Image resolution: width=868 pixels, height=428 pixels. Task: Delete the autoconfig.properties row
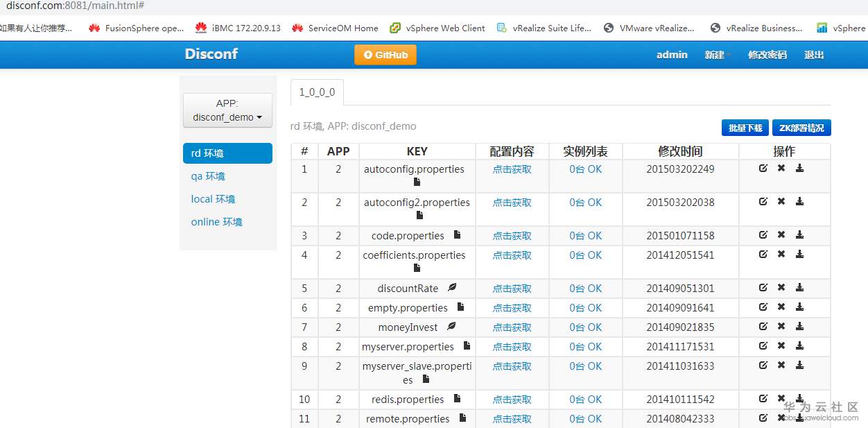coord(781,168)
